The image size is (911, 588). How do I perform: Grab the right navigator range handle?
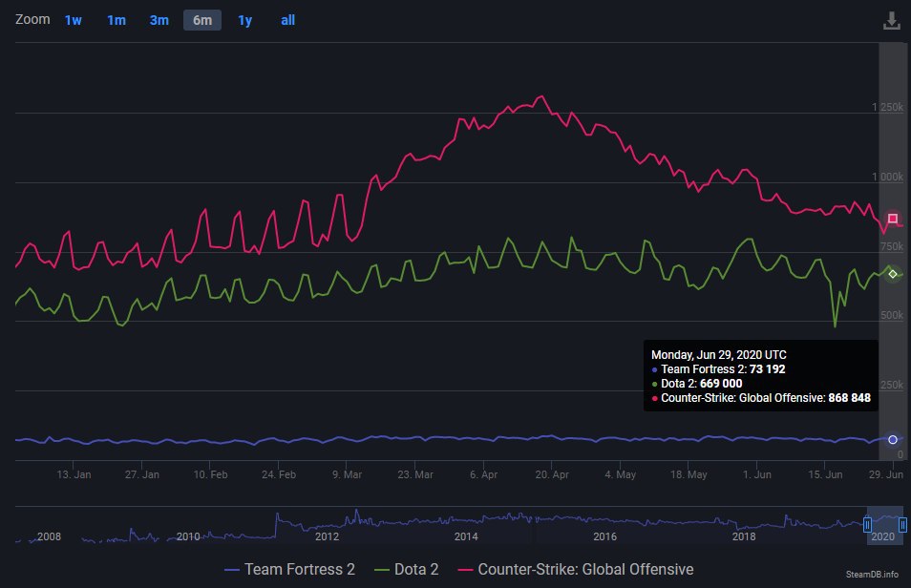click(902, 525)
